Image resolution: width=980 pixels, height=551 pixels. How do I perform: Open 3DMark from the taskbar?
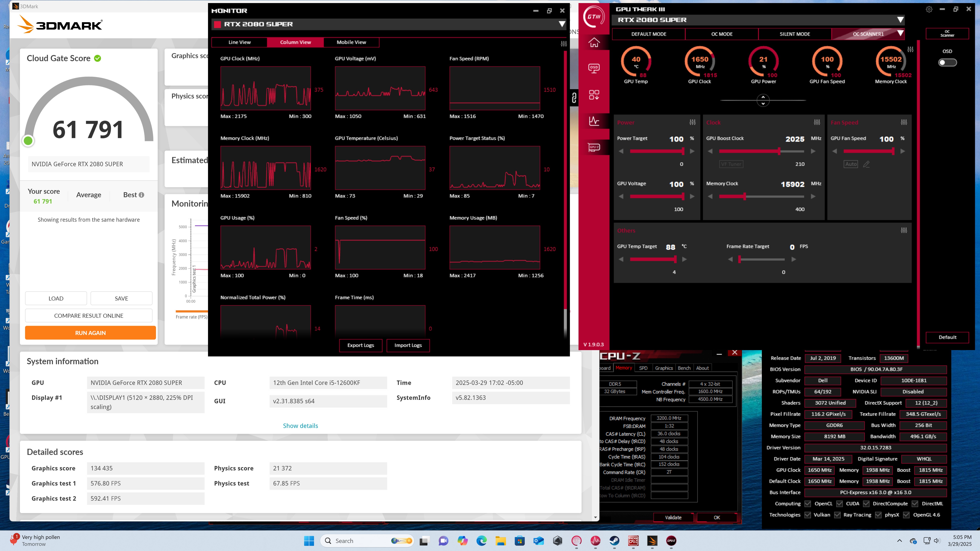pyautogui.click(x=652, y=541)
